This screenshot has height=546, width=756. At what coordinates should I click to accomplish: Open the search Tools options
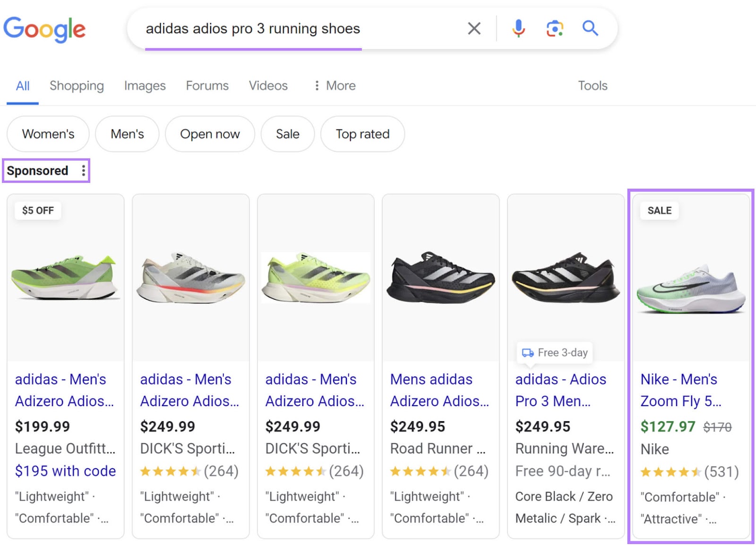[x=593, y=86]
